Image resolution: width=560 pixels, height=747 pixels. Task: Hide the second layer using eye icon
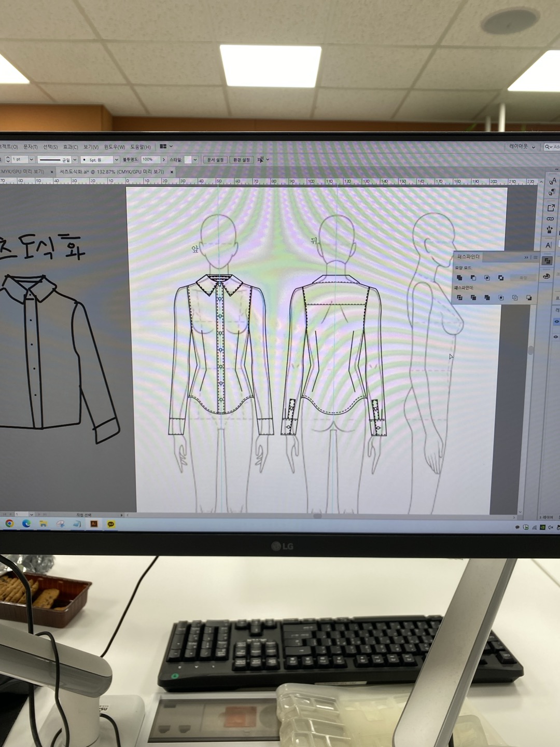point(555,337)
